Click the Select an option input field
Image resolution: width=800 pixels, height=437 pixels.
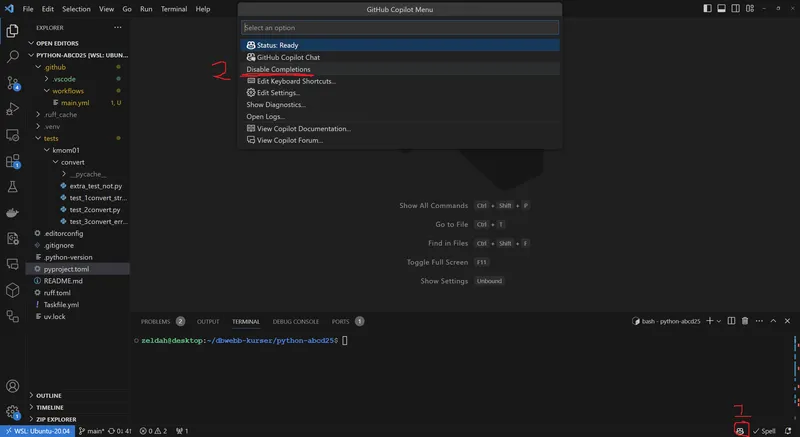click(400, 28)
